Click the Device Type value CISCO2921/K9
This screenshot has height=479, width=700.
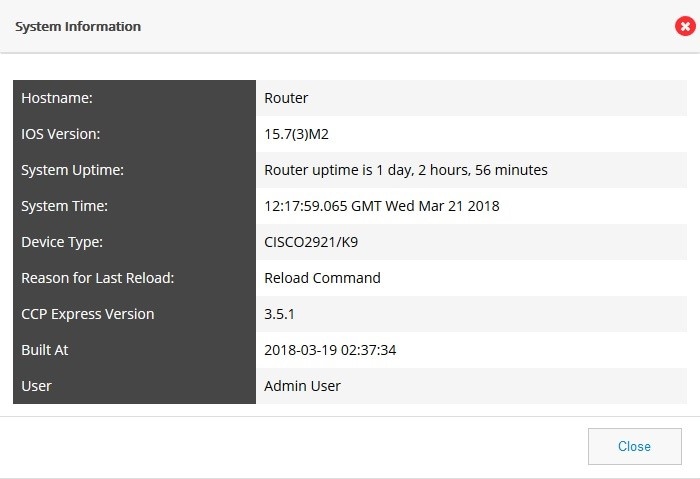[311, 242]
